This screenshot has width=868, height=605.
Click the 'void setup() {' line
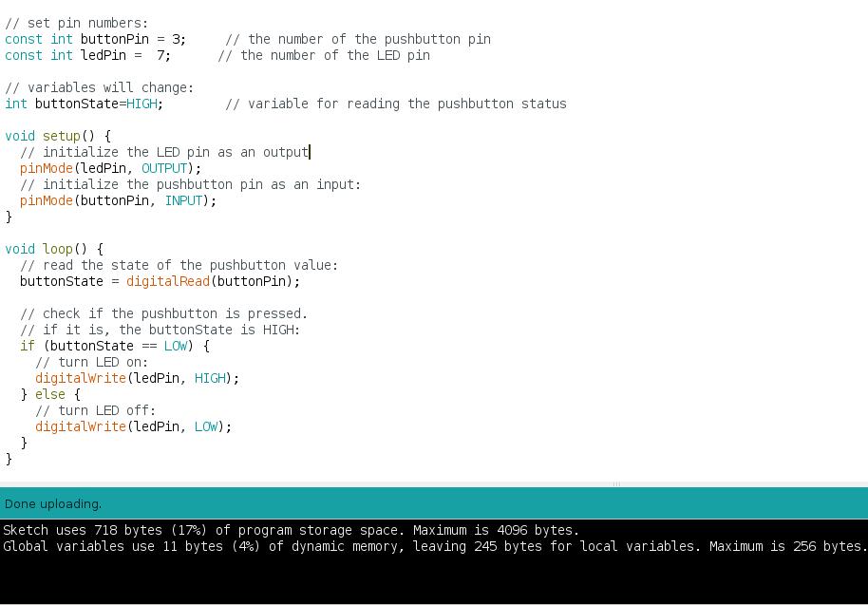coord(58,136)
